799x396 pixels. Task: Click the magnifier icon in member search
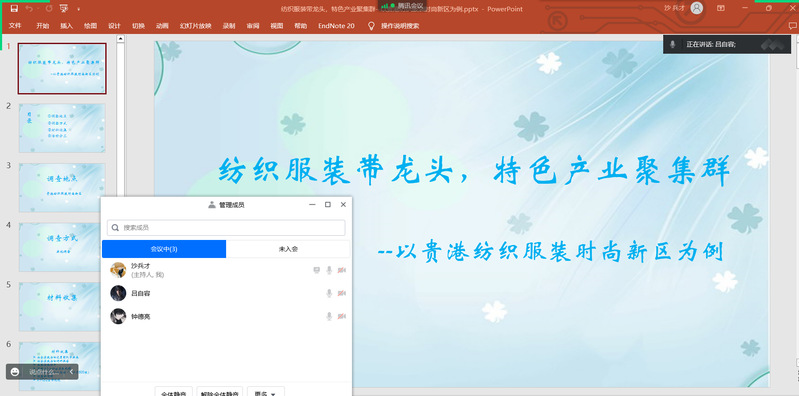(x=116, y=228)
